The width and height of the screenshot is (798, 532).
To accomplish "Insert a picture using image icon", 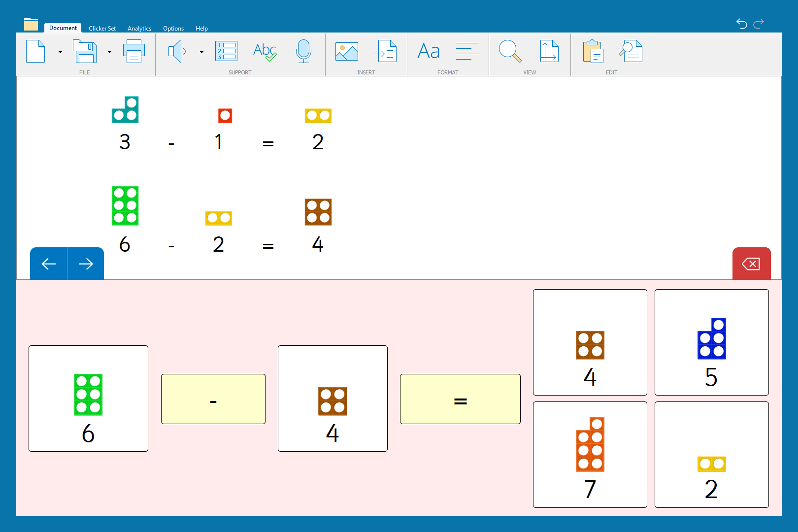I will (347, 51).
